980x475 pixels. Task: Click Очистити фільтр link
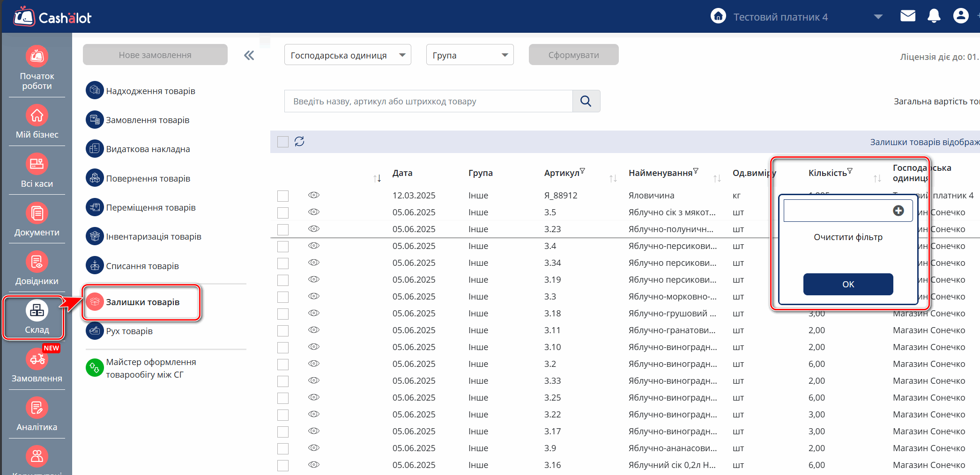848,237
